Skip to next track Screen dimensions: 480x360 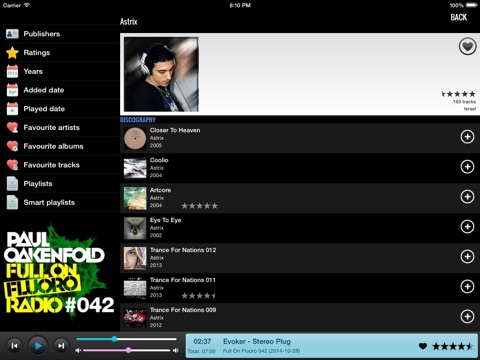tap(61, 346)
